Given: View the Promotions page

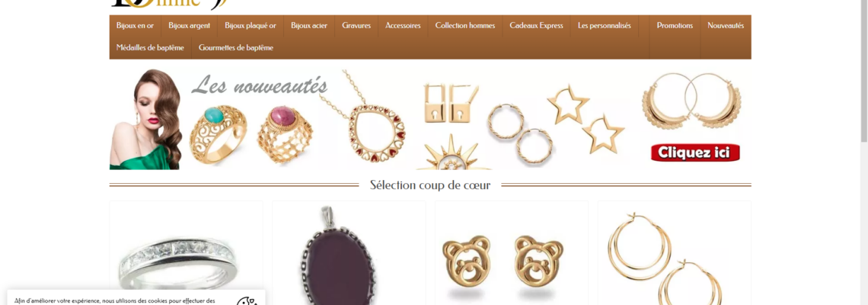Looking at the screenshot, I should (675, 25).
